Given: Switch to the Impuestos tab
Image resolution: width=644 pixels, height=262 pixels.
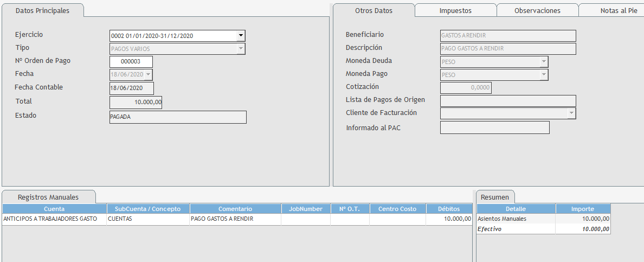Looking at the screenshot, I should (455, 10).
